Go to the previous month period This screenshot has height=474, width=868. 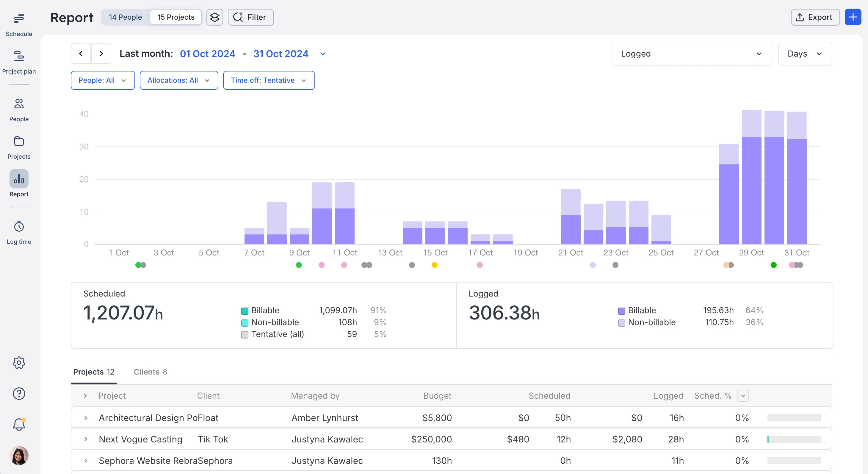pos(81,54)
